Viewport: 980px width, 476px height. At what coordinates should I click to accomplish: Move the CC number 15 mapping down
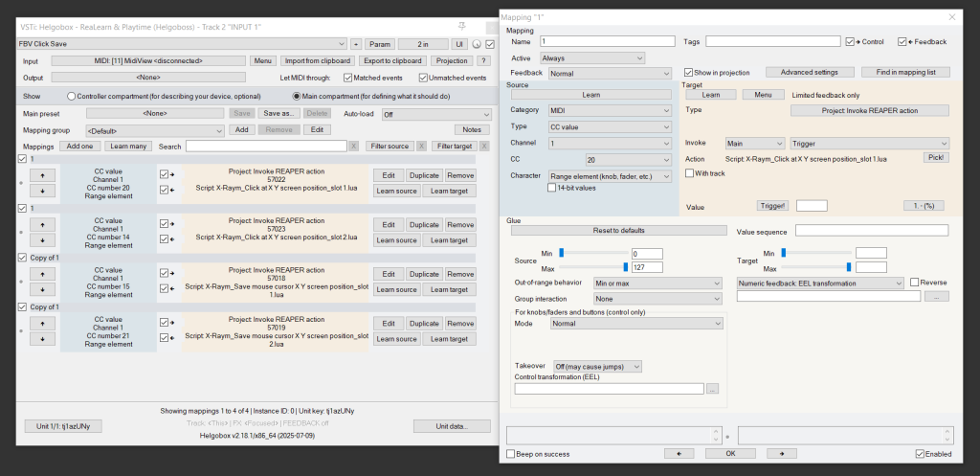[x=42, y=289]
